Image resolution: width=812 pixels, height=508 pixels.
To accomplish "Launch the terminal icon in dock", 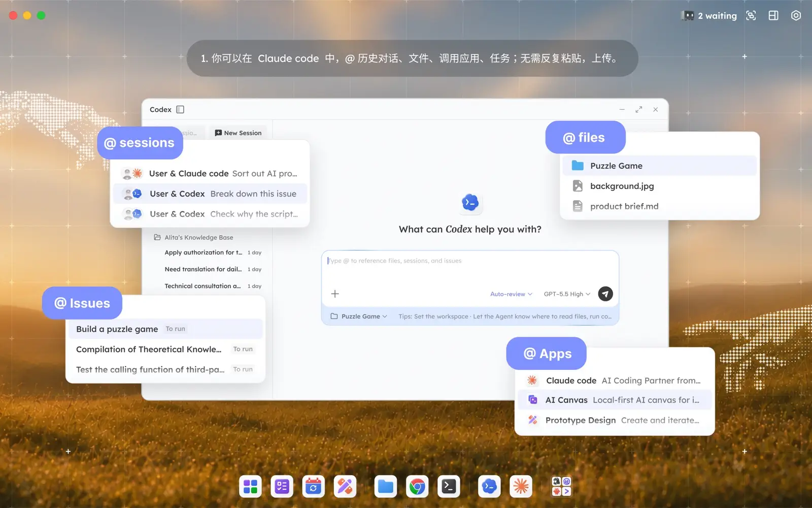I will pos(449,487).
